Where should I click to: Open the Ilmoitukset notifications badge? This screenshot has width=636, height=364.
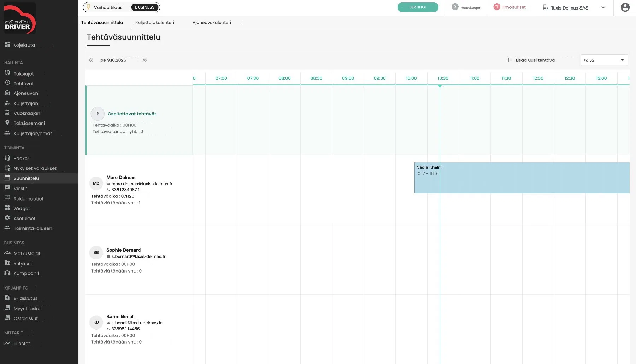[x=497, y=7]
